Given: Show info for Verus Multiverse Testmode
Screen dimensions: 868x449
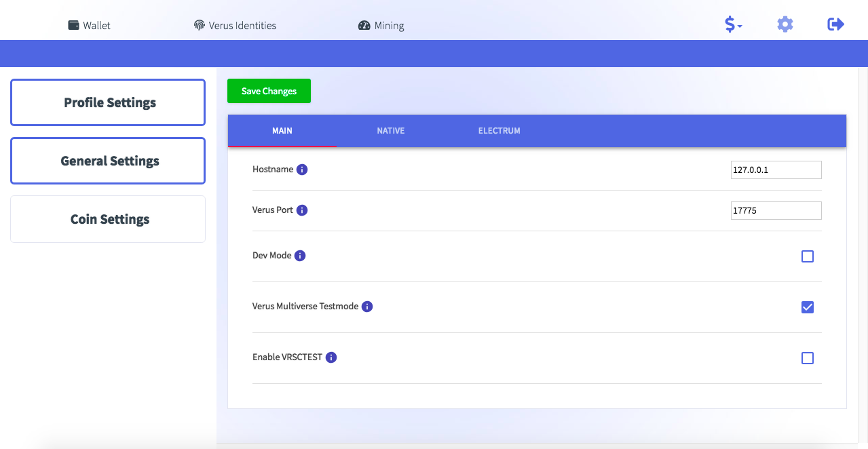Looking at the screenshot, I should click(x=367, y=307).
